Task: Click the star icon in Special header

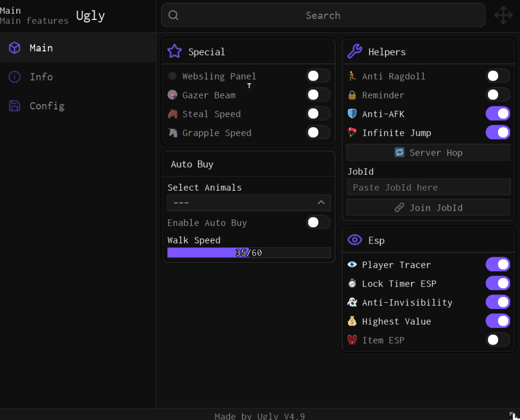Action: tap(174, 51)
